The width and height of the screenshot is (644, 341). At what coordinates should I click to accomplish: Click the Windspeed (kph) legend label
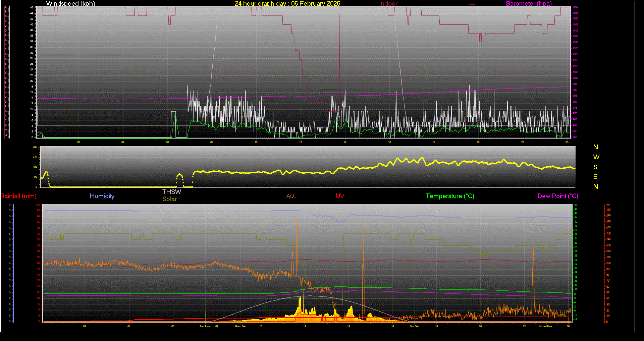[x=70, y=3]
